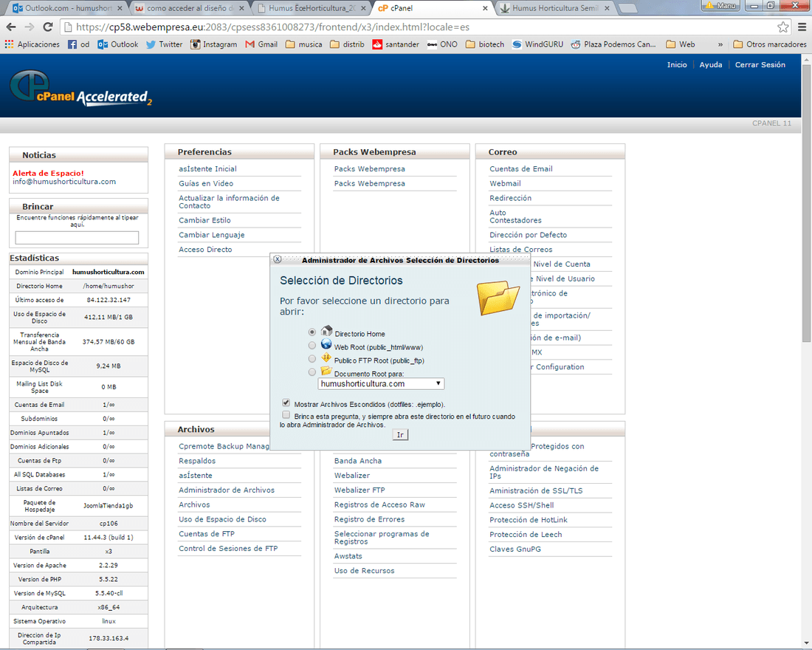Switch to Humus Horticultura Semil tab
Image resolution: width=812 pixels, height=650 pixels.
[x=555, y=8]
